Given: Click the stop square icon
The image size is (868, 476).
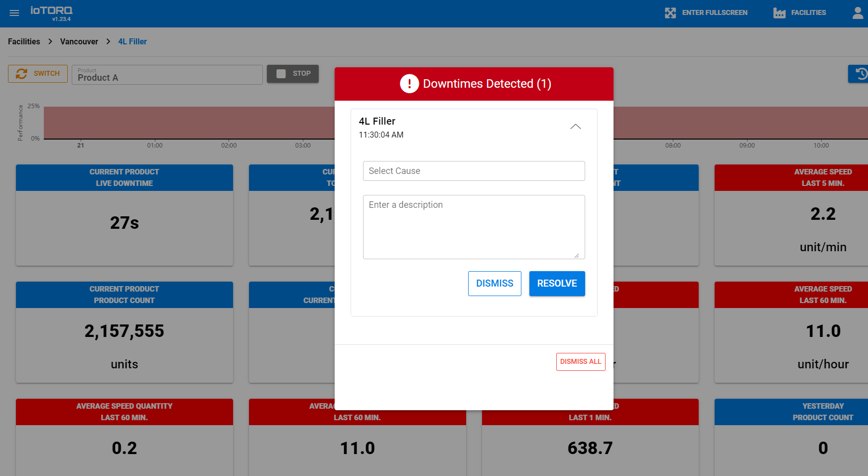Looking at the screenshot, I should (281, 74).
